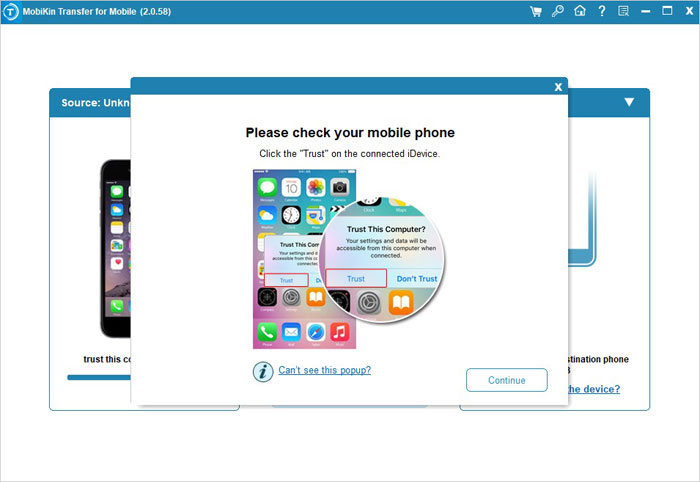The height and width of the screenshot is (482, 700).
Task: Click the source phone image behind the dialog
Action: pos(115,248)
